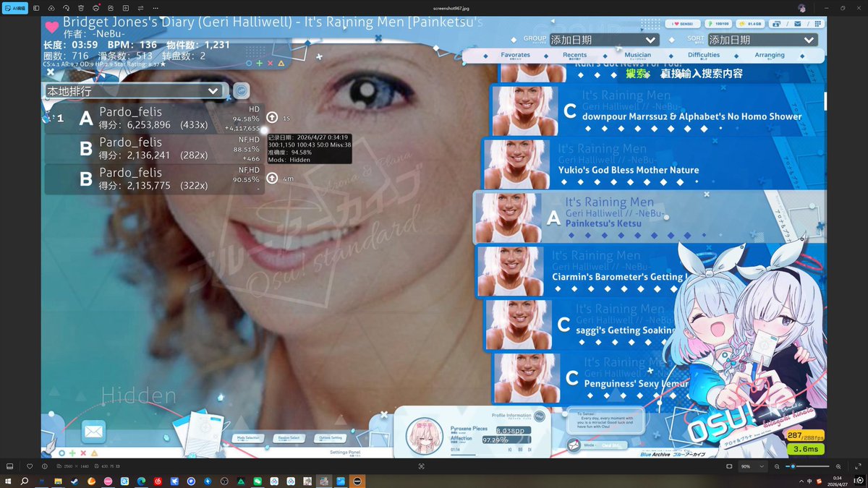Select the Painketsu's Ketsu difficulty card

649,217
